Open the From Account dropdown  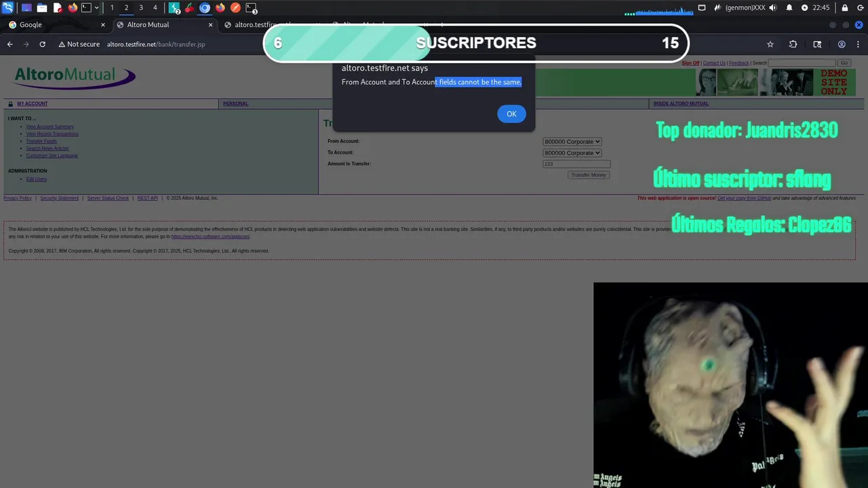572,142
